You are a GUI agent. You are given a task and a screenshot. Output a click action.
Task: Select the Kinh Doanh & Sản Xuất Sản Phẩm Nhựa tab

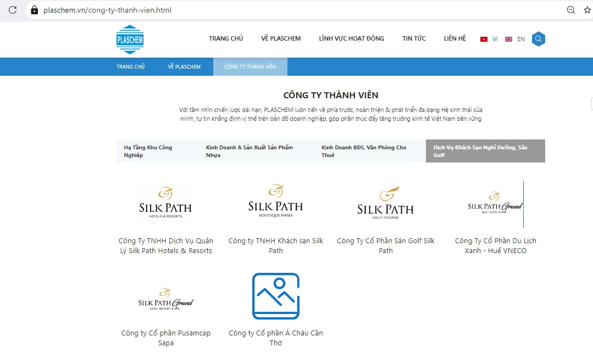[250, 151]
